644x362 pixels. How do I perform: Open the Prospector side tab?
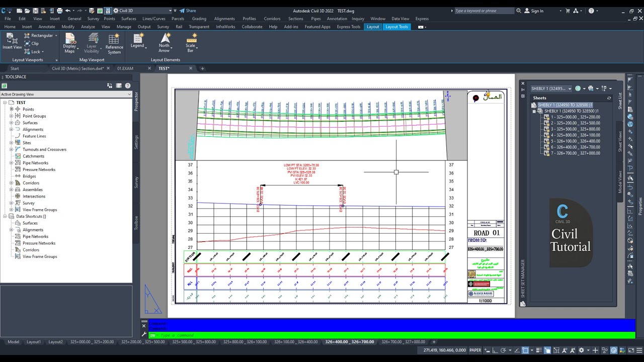136,102
